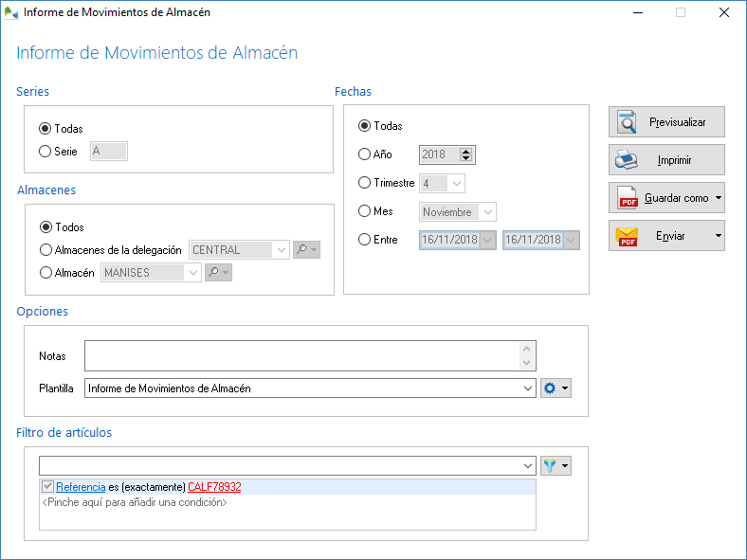Close the Informe de Movimientos window
The width and height of the screenshot is (747, 560).
click(x=724, y=12)
